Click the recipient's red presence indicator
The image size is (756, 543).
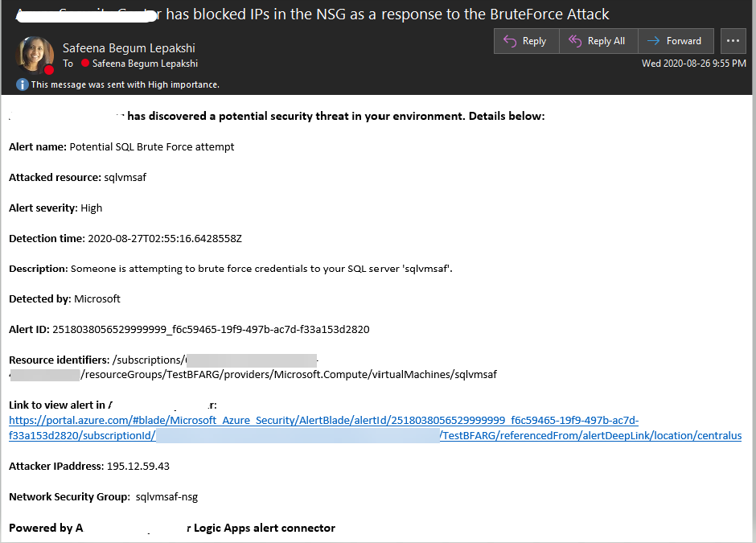pyautogui.click(x=85, y=64)
